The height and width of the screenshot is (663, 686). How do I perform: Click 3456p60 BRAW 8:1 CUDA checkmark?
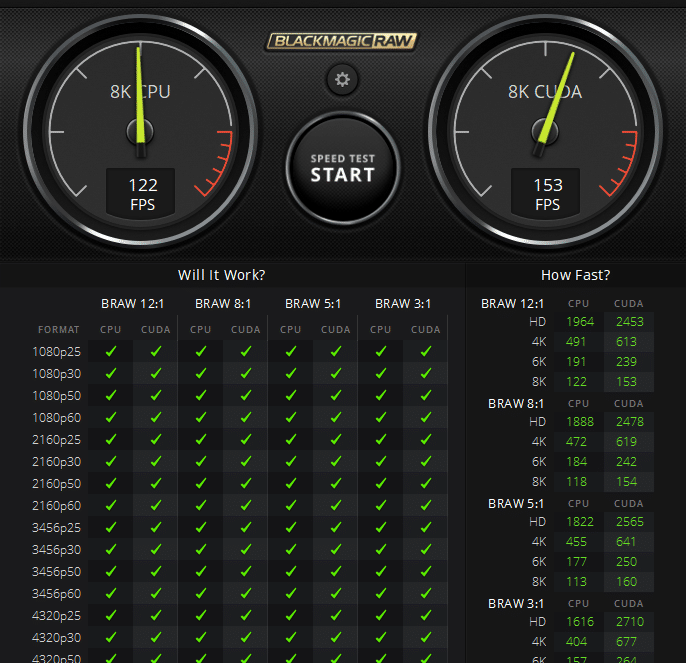click(246, 593)
